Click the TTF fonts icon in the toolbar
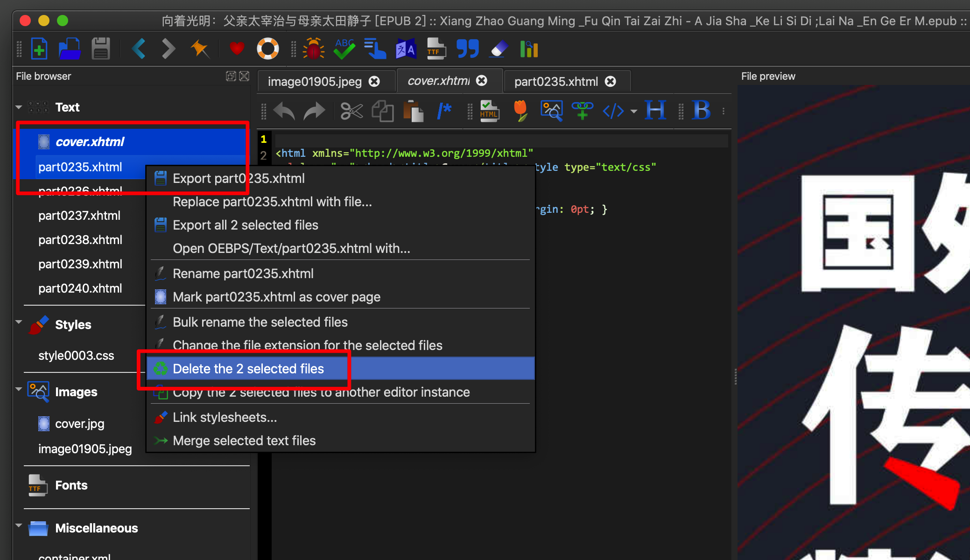The height and width of the screenshot is (560, 970). click(436, 49)
